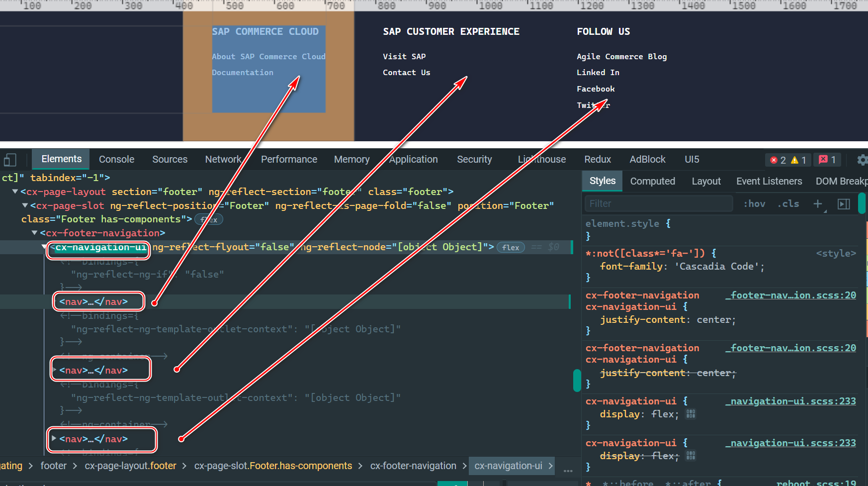Toggle .cls element classes panel
The width and height of the screenshot is (868, 486).
point(788,203)
